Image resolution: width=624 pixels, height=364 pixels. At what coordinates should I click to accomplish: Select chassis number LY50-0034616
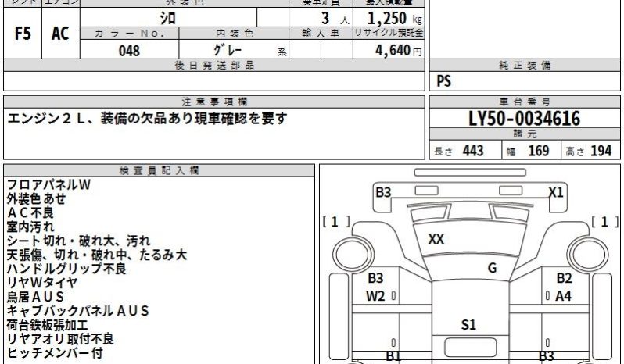point(525,119)
